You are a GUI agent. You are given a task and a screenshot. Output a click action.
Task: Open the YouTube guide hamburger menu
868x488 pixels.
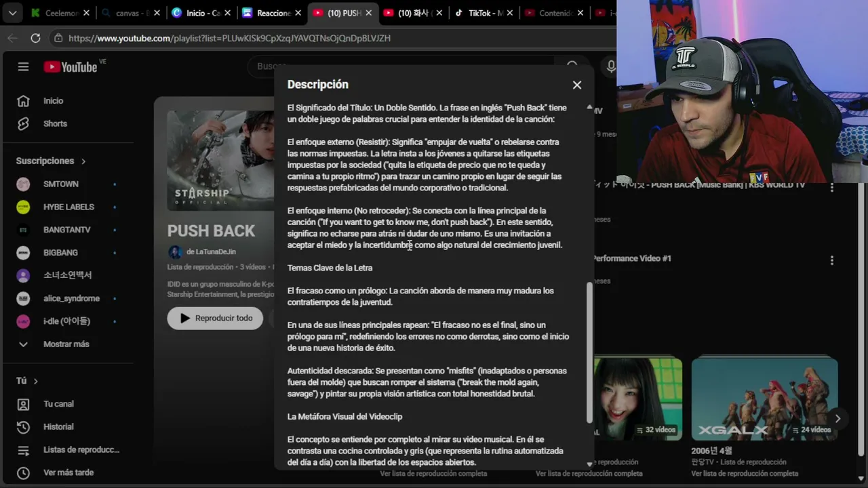(24, 66)
